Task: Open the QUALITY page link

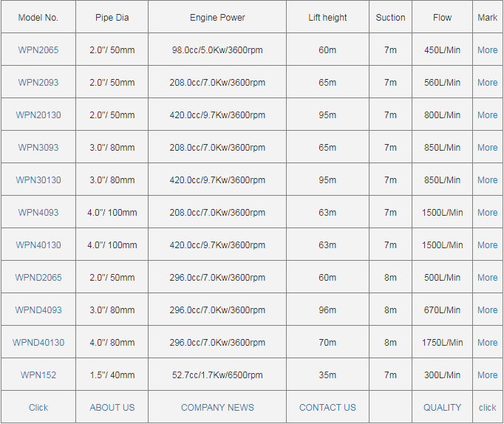Action: (442, 408)
